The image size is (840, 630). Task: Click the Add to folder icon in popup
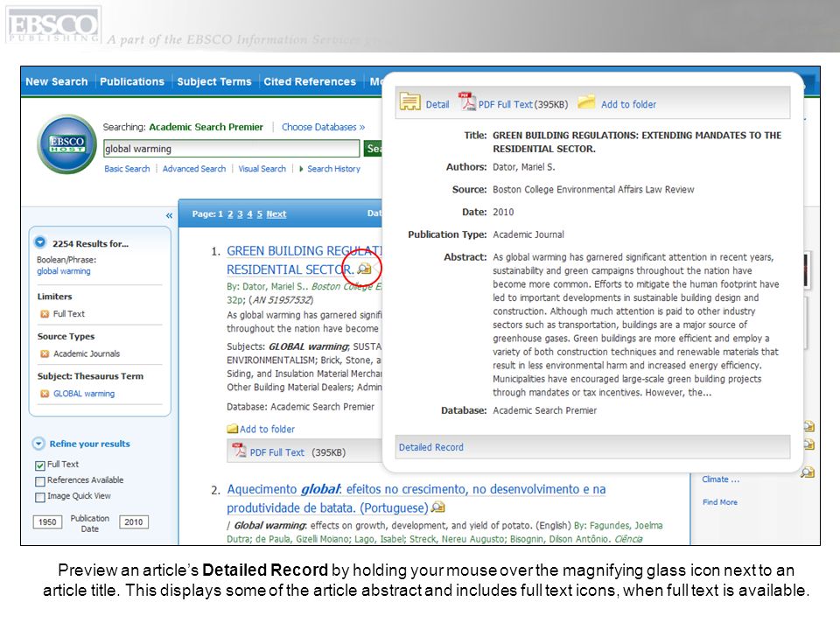pyautogui.click(x=586, y=101)
